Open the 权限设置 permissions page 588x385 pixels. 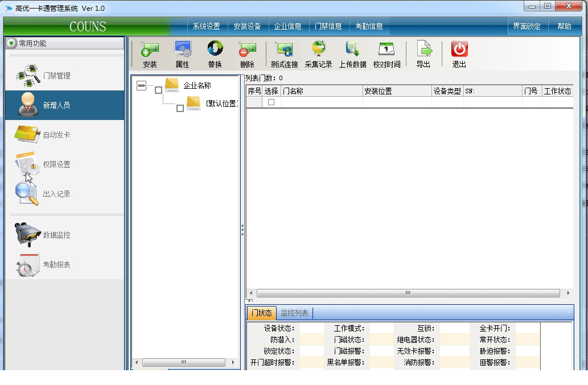point(57,164)
